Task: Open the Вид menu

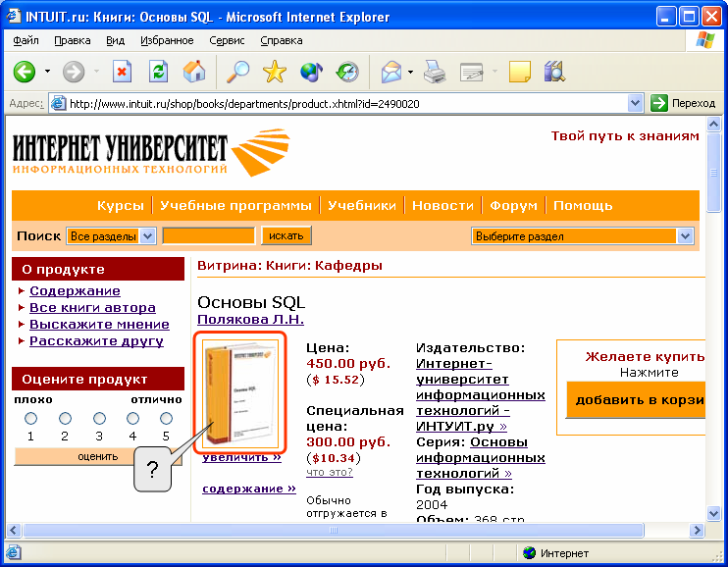Action: click(115, 41)
